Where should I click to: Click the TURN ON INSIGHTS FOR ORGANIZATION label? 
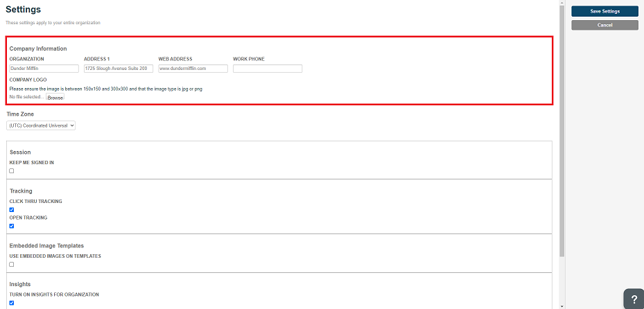(54, 294)
